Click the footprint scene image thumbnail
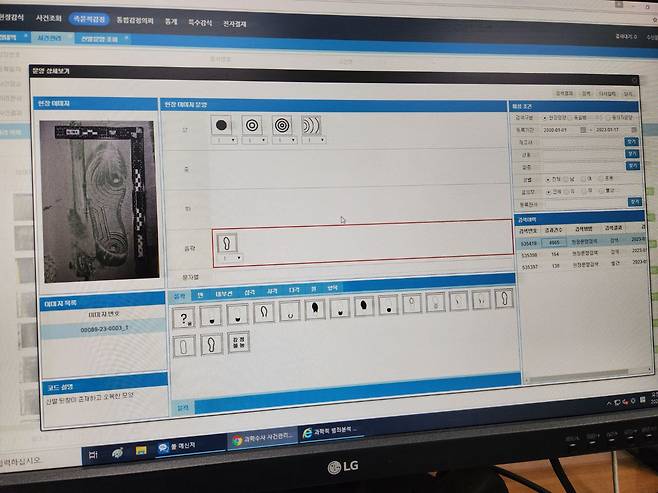 (97, 200)
